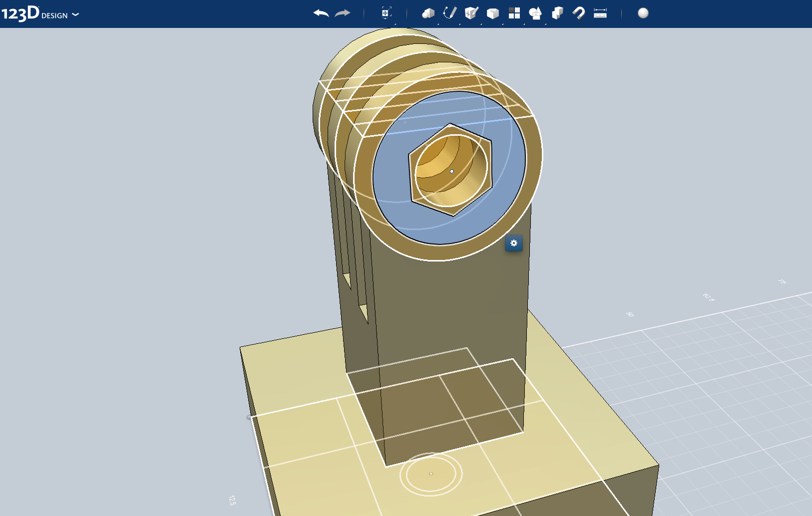Open the Material sphere tool
The image size is (812, 516).
[x=643, y=13]
